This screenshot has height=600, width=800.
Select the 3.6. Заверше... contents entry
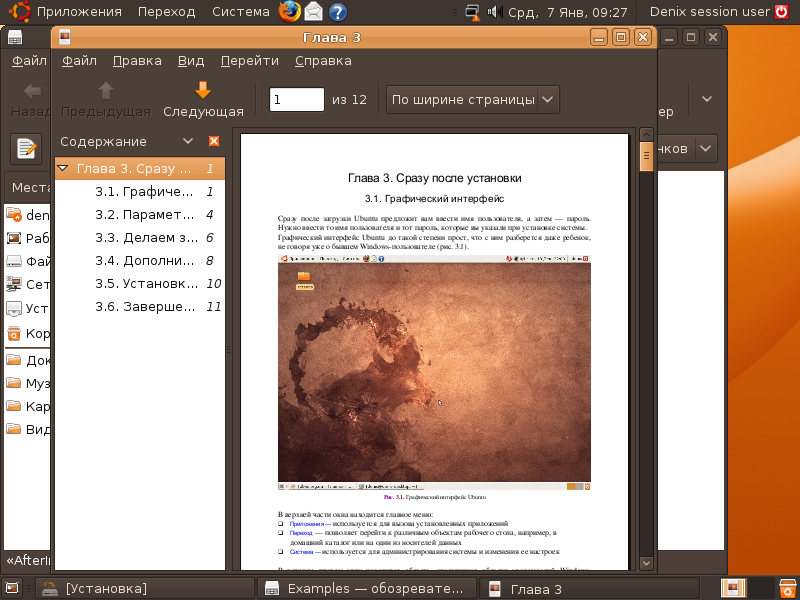click(x=140, y=306)
